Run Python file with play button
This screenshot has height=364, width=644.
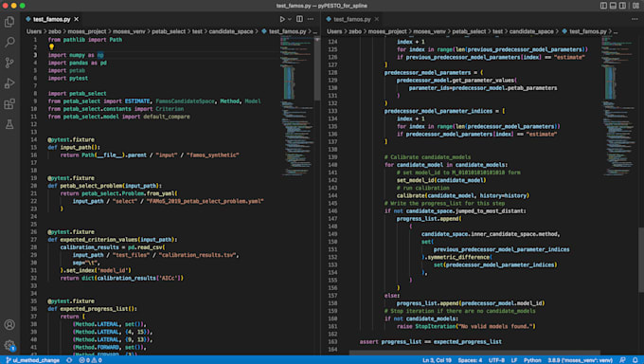[282, 19]
